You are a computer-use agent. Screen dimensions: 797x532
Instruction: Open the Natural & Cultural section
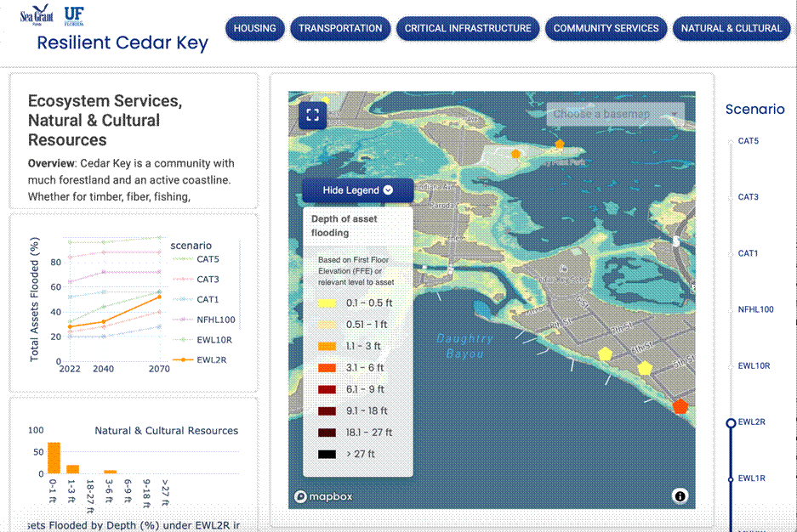coord(732,28)
